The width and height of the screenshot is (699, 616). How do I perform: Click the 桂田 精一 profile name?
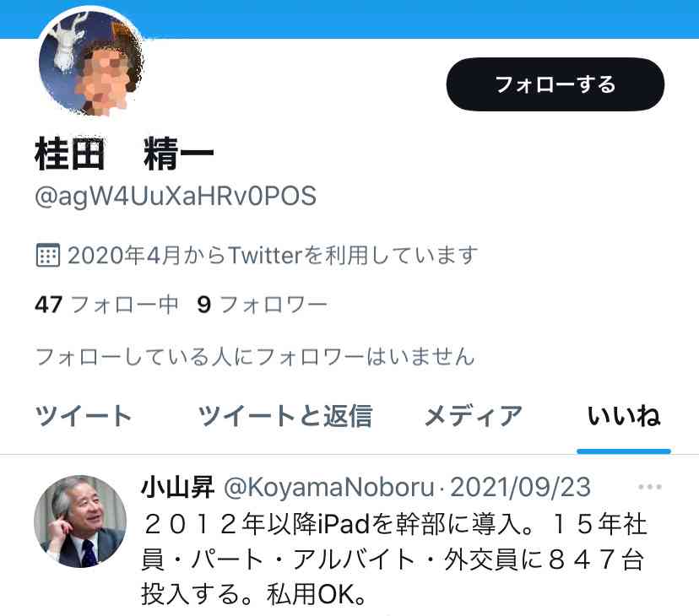pyautogui.click(x=124, y=154)
